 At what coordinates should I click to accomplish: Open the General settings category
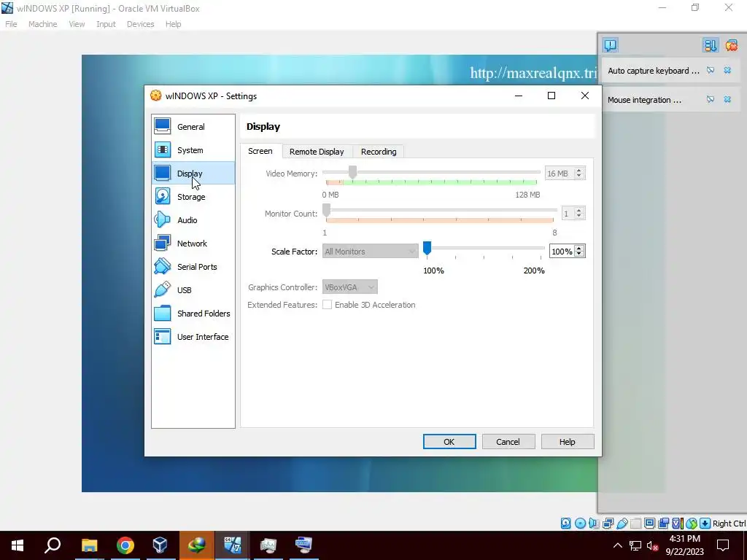pos(193,127)
